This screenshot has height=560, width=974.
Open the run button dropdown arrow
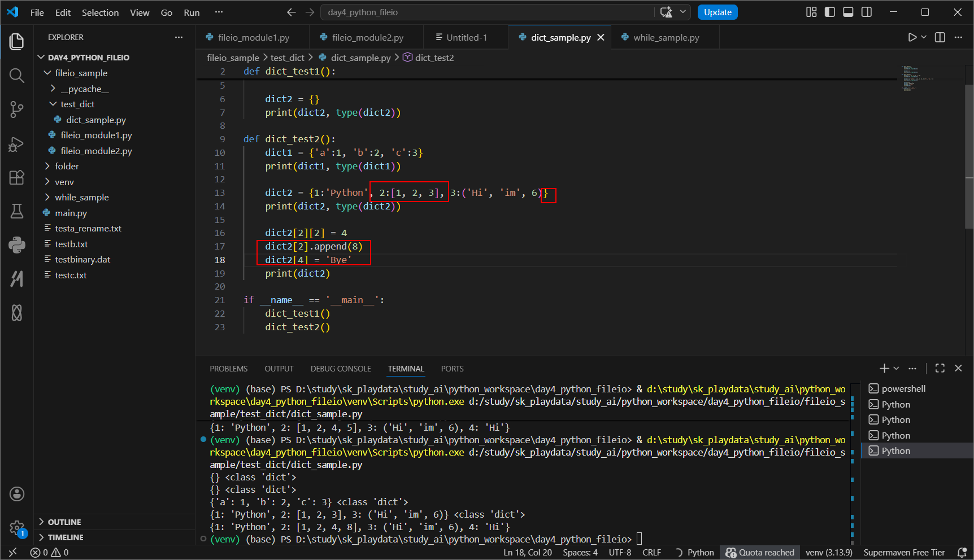[924, 37]
